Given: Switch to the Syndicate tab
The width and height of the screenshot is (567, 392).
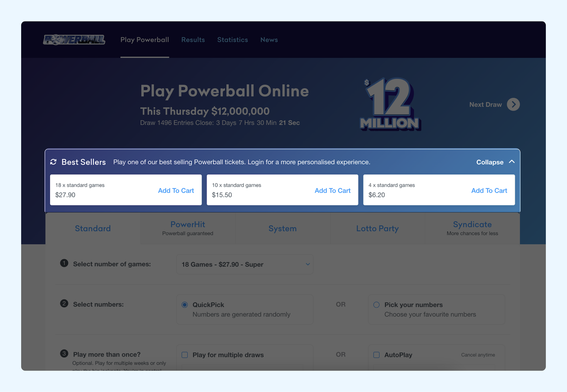Looking at the screenshot, I should (x=472, y=228).
